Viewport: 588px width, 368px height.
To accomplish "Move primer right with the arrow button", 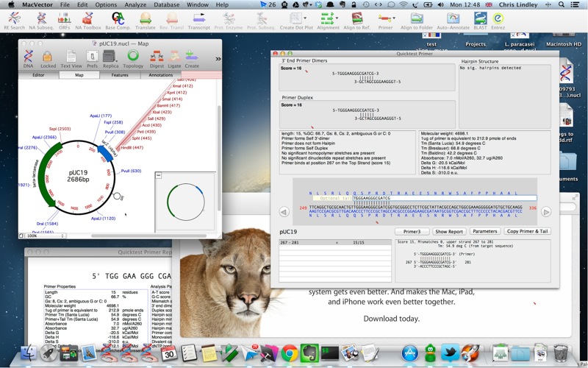I will (x=546, y=212).
